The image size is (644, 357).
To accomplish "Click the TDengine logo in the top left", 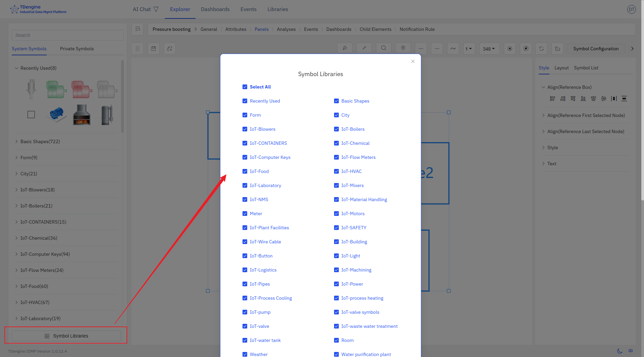I will click(14, 9).
